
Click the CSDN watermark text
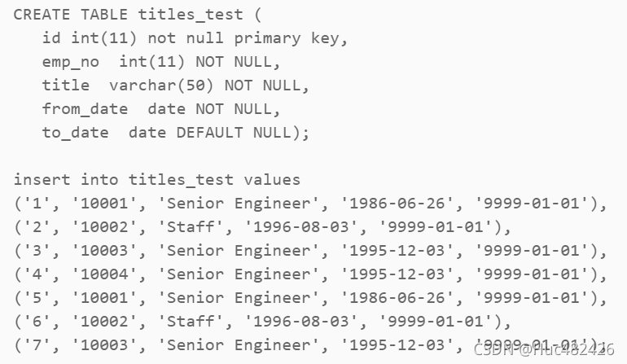(544, 349)
